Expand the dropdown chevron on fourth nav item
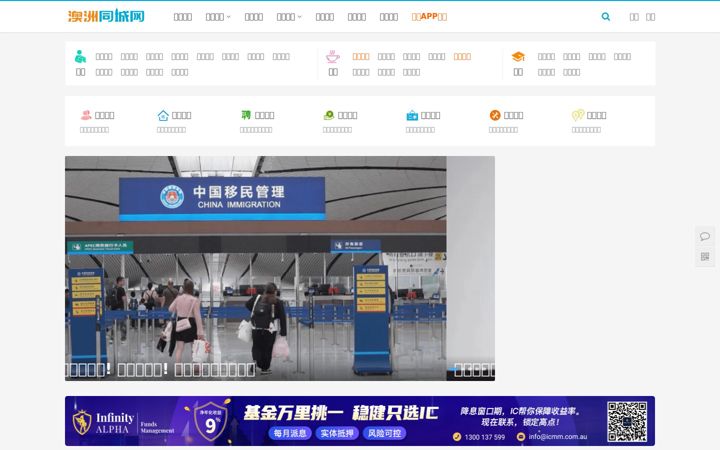The width and height of the screenshot is (720, 450). (300, 17)
